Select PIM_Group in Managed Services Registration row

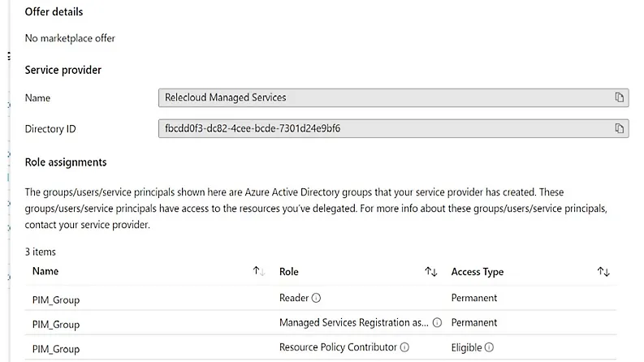point(56,324)
